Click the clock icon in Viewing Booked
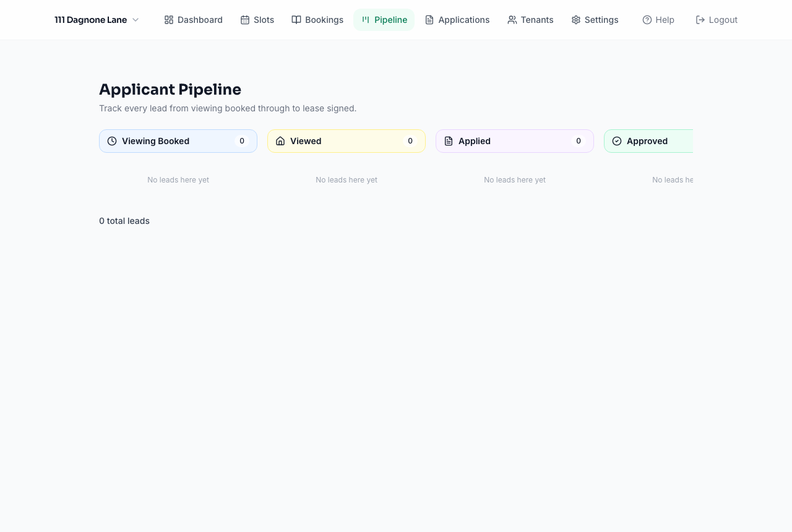Image resolution: width=792 pixels, height=532 pixels. point(112,141)
